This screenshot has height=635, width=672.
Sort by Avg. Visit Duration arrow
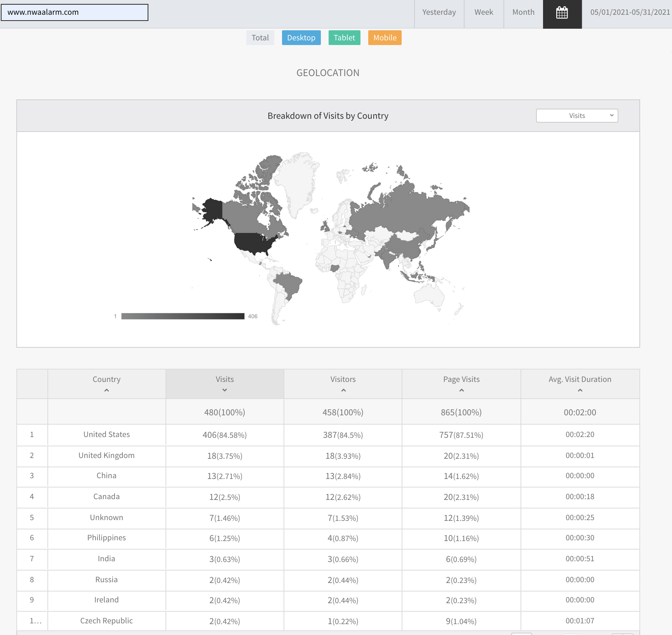coord(580,390)
